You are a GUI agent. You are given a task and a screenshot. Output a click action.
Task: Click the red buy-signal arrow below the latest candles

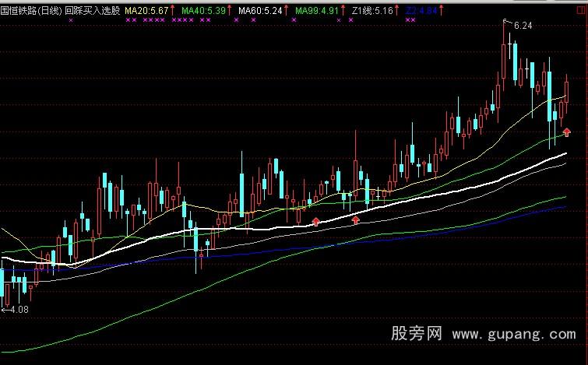point(567,132)
